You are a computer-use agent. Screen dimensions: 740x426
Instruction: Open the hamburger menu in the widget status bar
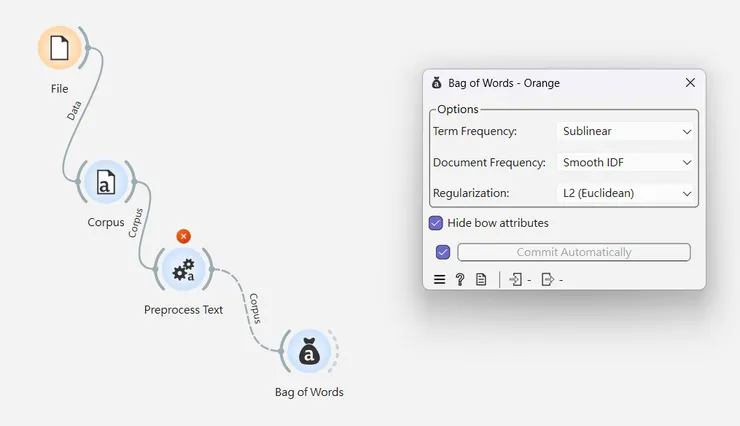[x=440, y=280]
